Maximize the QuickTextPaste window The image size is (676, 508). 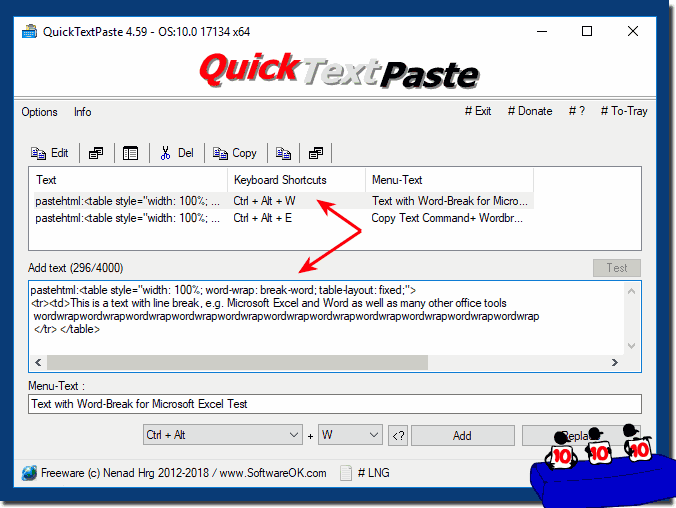587,31
